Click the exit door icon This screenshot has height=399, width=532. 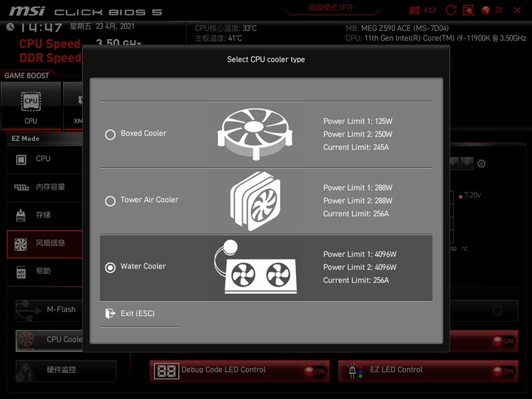point(110,313)
